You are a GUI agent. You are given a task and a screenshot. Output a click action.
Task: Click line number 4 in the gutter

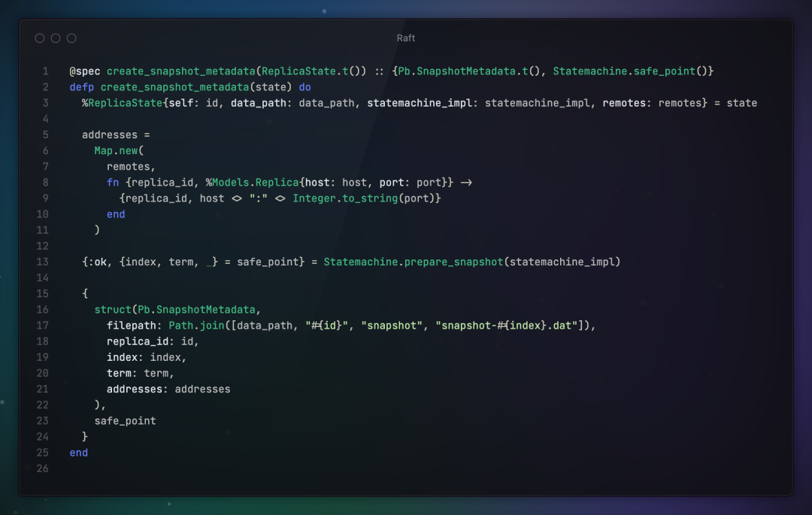[x=46, y=119]
